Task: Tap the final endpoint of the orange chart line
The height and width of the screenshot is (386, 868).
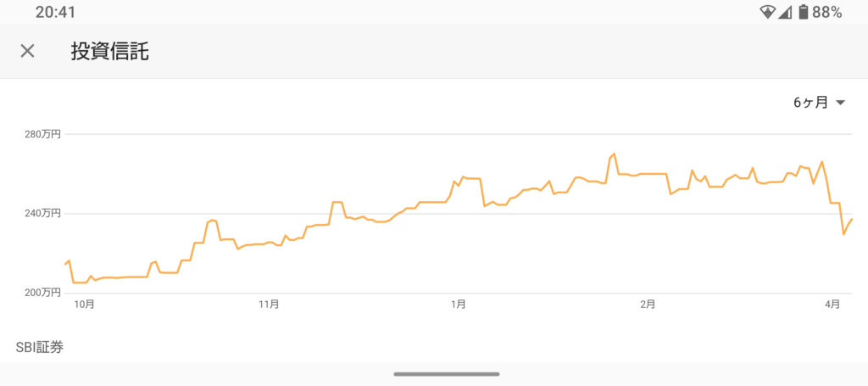Action: 851,220
